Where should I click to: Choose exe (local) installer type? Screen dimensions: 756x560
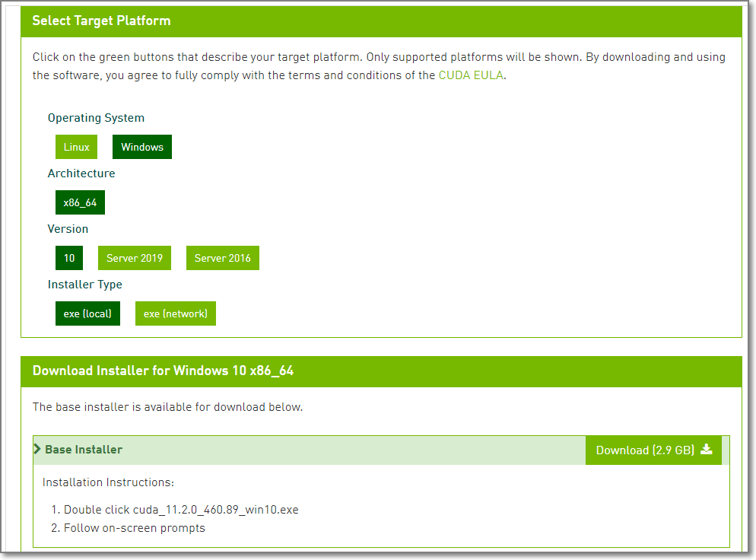tap(87, 313)
